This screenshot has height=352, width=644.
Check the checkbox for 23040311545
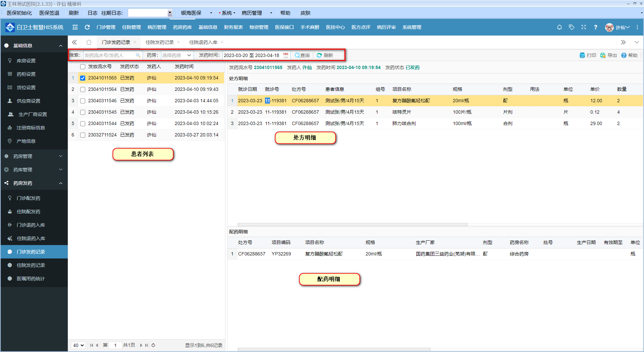pos(83,112)
